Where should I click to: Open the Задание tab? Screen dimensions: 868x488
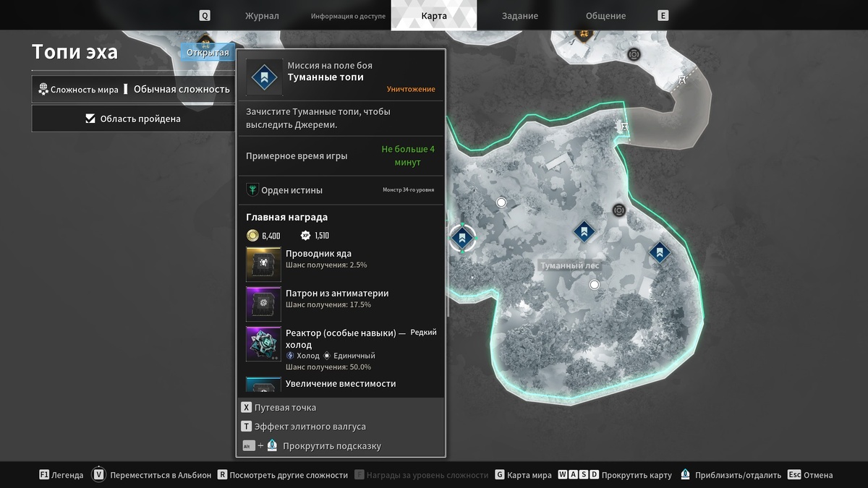pyautogui.click(x=520, y=16)
